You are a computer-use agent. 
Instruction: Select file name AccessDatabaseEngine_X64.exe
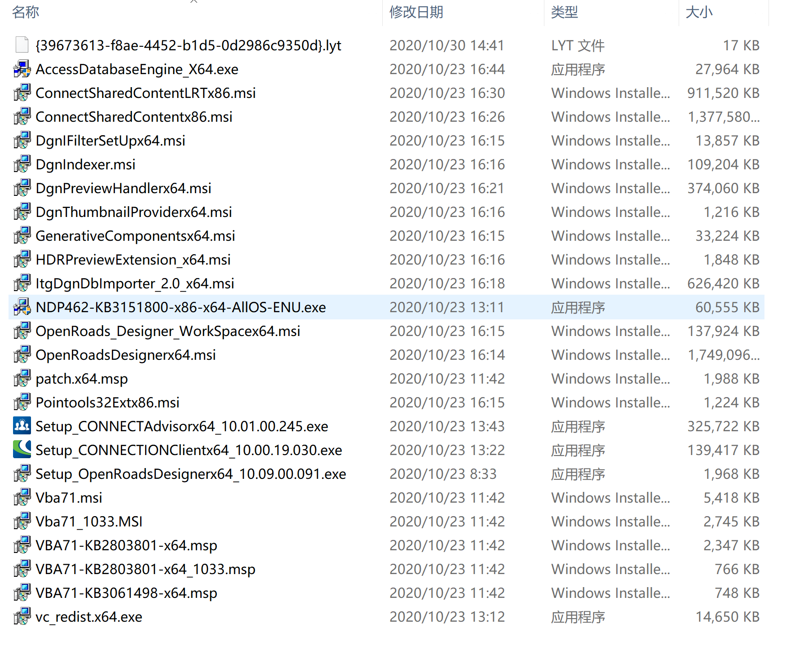pyautogui.click(x=137, y=69)
